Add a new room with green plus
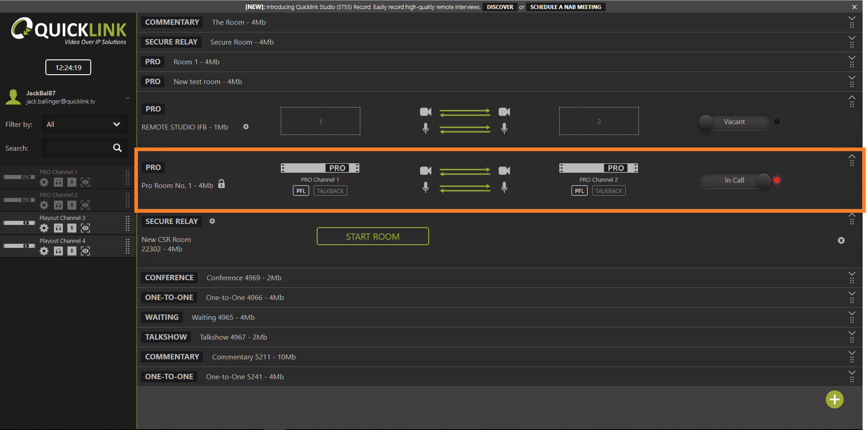The image size is (868, 430). 835,399
